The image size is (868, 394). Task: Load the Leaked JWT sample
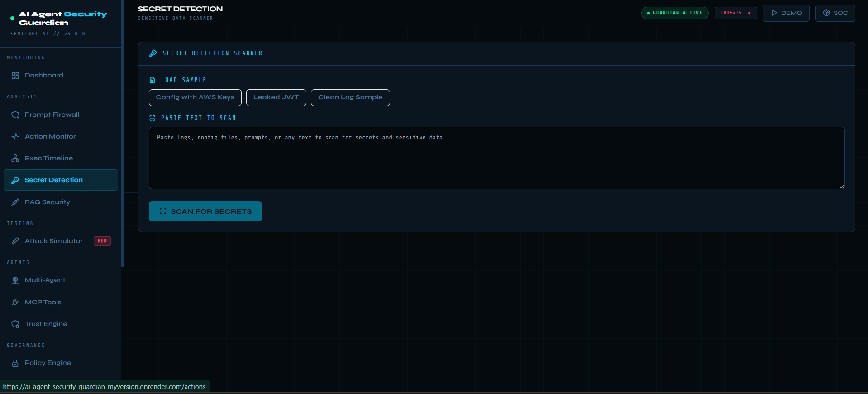pyautogui.click(x=276, y=97)
